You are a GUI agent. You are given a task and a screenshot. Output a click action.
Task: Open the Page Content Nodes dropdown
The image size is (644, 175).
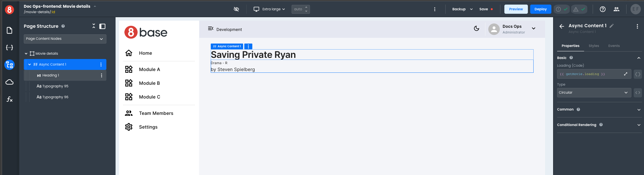(x=65, y=39)
